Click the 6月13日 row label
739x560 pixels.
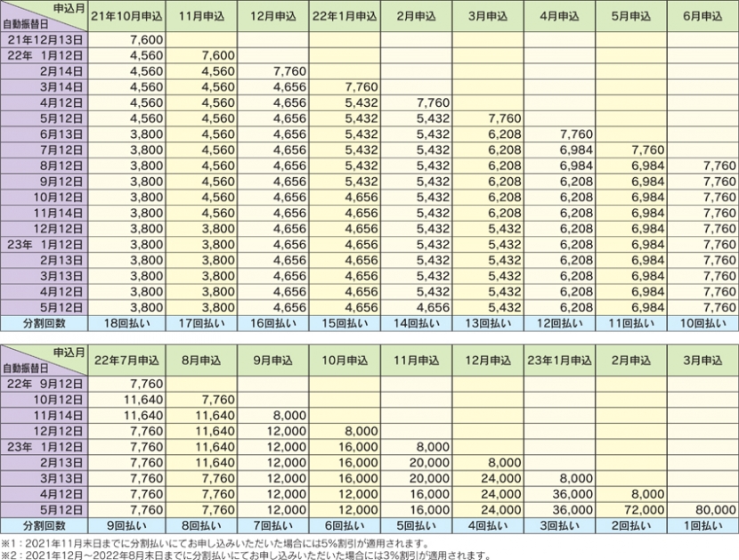tap(45, 134)
